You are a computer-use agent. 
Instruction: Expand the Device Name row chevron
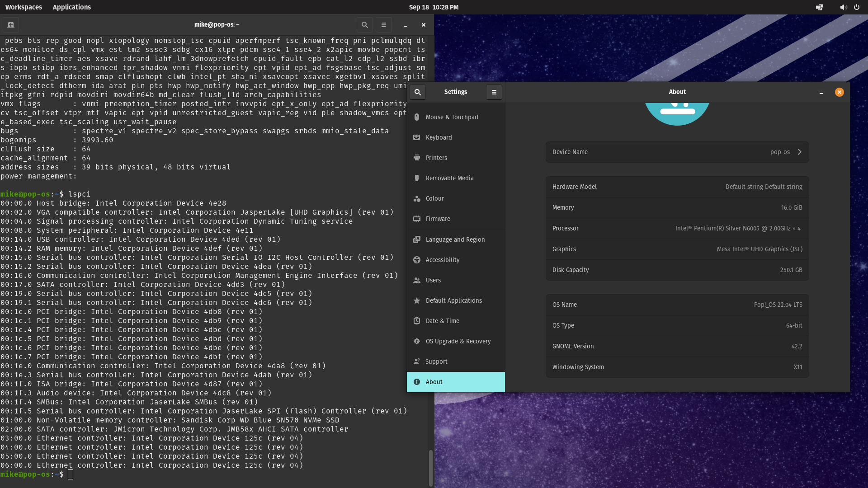click(799, 152)
